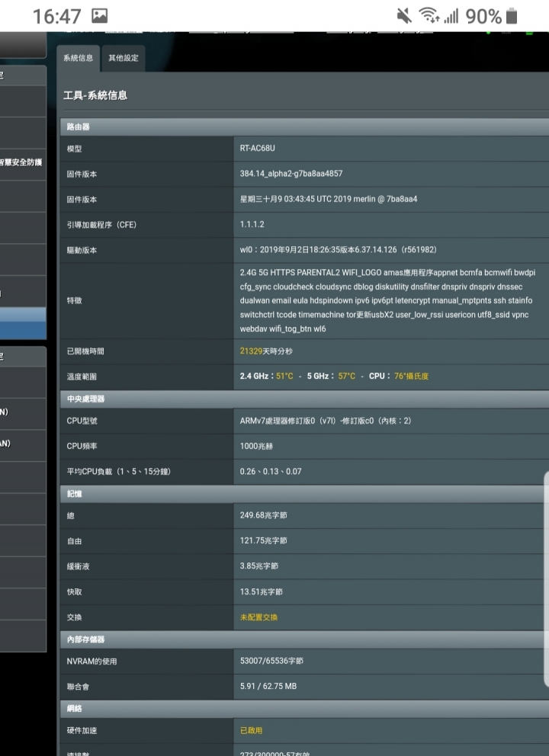Click the 內部存儲器 section header
This screenshot has height=756, width=549.
(x=304, y=639)
